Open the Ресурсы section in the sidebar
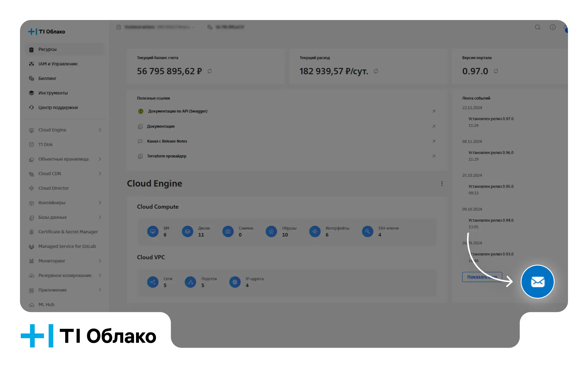 [x=65, y=49]
